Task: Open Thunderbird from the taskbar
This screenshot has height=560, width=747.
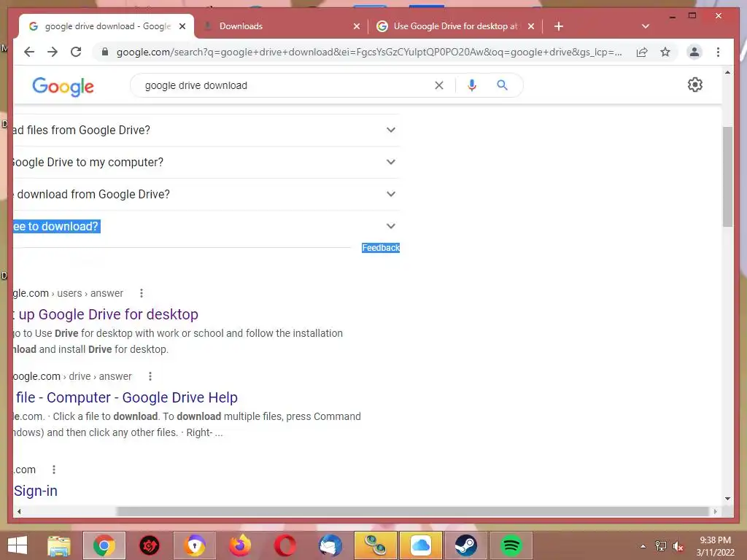Action: coord(330,545)
